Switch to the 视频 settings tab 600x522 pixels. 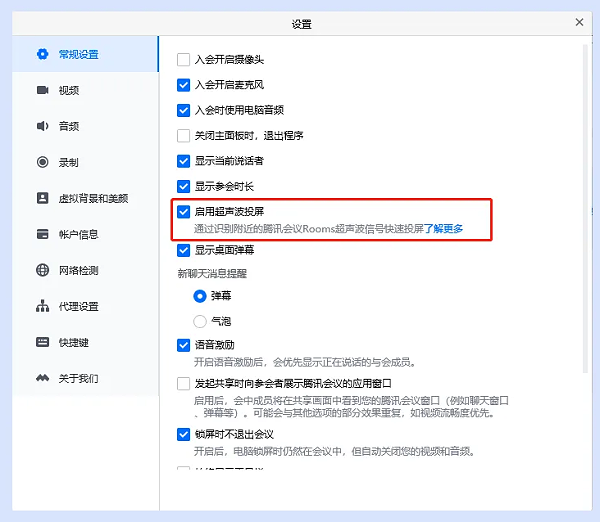click(85, 90)
